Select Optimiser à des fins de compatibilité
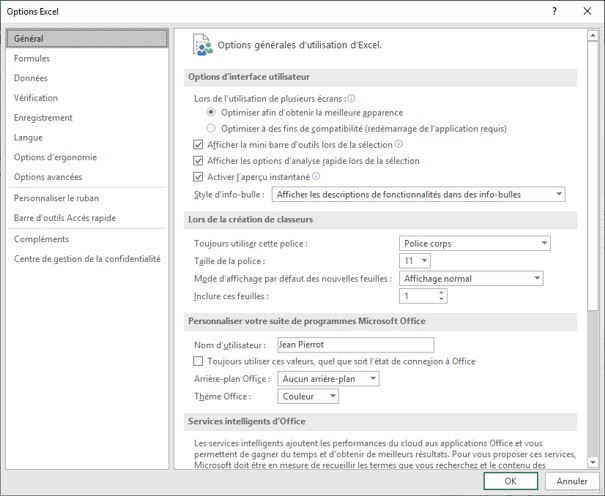The height and width of the screenshot is (496, 605). [x=211, y=128]
